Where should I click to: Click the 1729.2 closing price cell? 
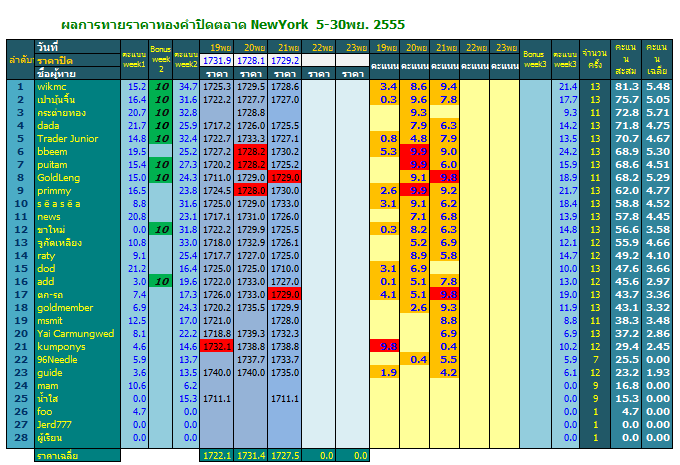click(x=284, y=60)
